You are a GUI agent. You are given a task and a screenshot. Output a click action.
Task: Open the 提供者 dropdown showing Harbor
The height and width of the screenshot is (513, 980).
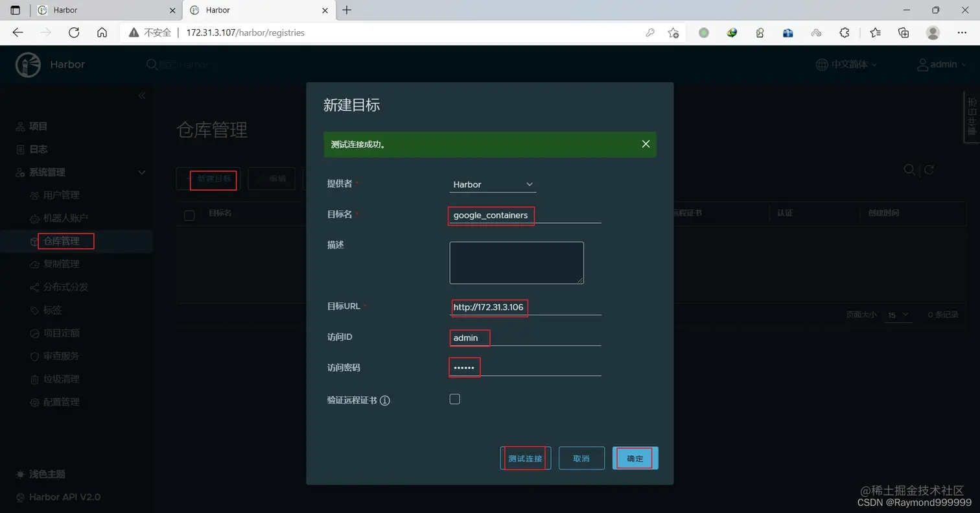pos(493,184)
